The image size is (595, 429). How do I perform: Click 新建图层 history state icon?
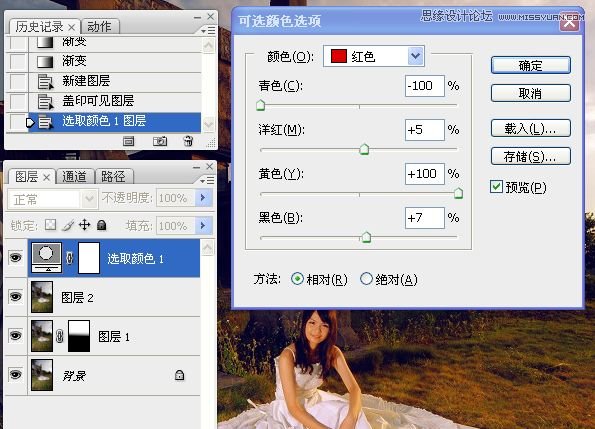pyautogui.click(x=46, y=81)
